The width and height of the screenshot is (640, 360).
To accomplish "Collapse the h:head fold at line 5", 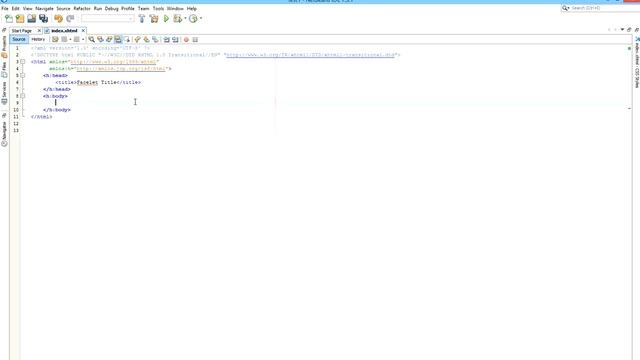I will [22, 76].
